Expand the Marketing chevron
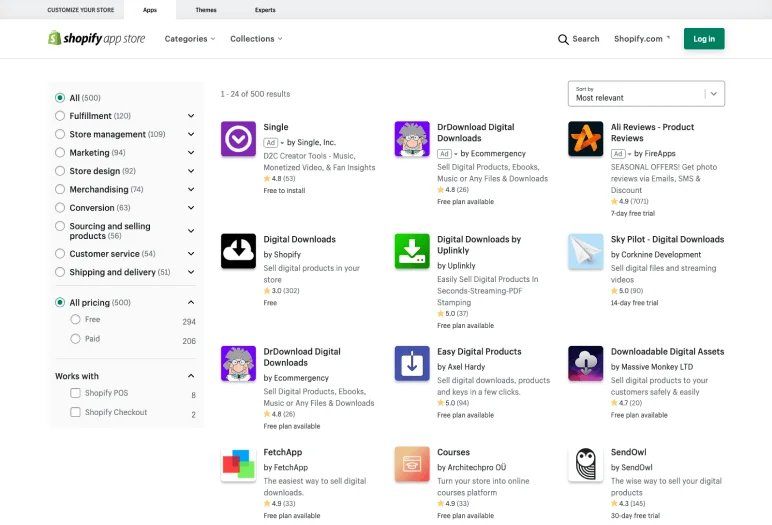Image resolution: width=772 pixels, height=525 pixels. (191, 153)
